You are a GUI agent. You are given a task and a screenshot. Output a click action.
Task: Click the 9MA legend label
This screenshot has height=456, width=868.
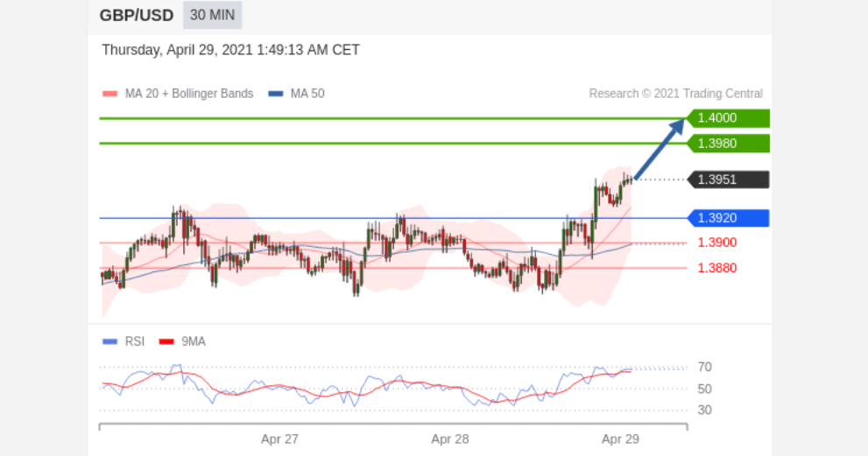point(194,341)
